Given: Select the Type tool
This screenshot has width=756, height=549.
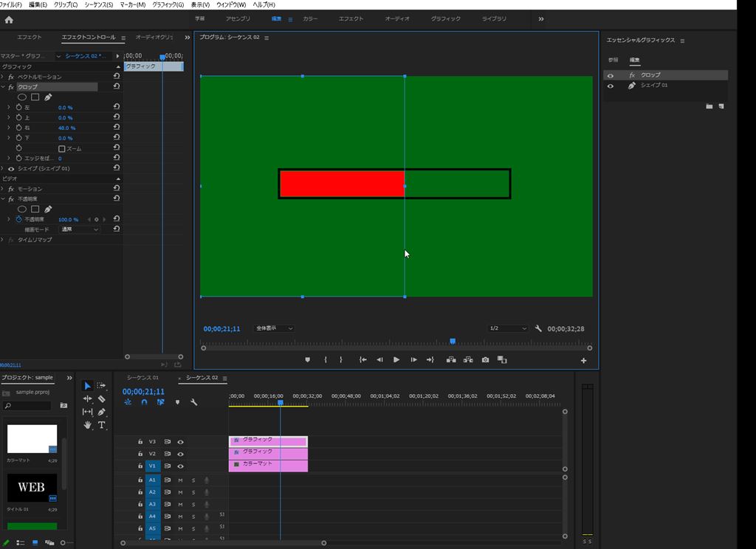Looking at the screenshot, I should pos(102,425).
